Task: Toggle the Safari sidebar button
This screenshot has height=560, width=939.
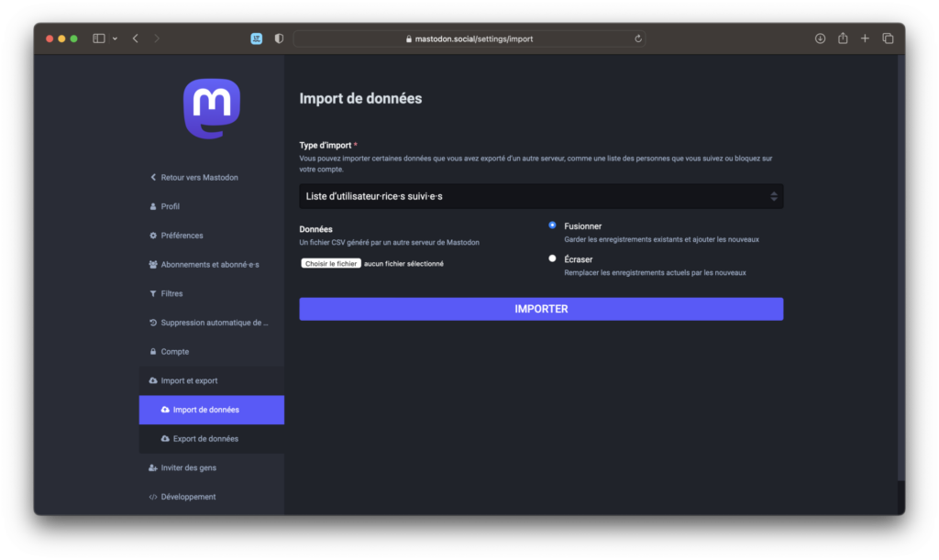Action: coord(99,38)
